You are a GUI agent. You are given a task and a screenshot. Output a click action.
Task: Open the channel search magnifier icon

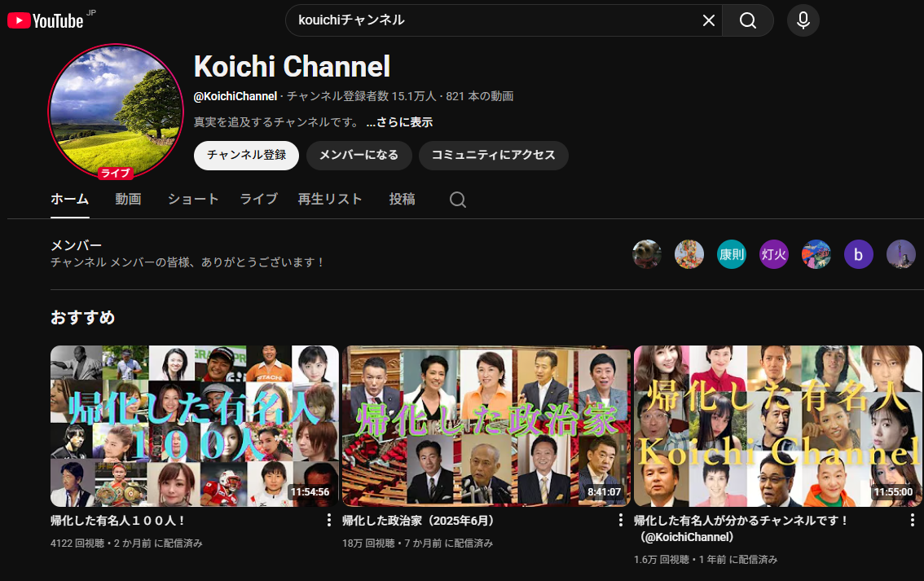458,200
